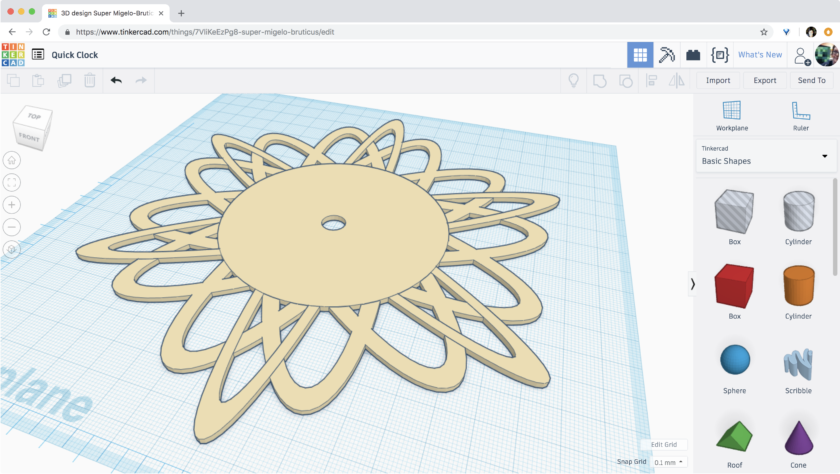The image size is (840, 474).
Task: Toggle the 3D design grid view
Action: [640, 55]
